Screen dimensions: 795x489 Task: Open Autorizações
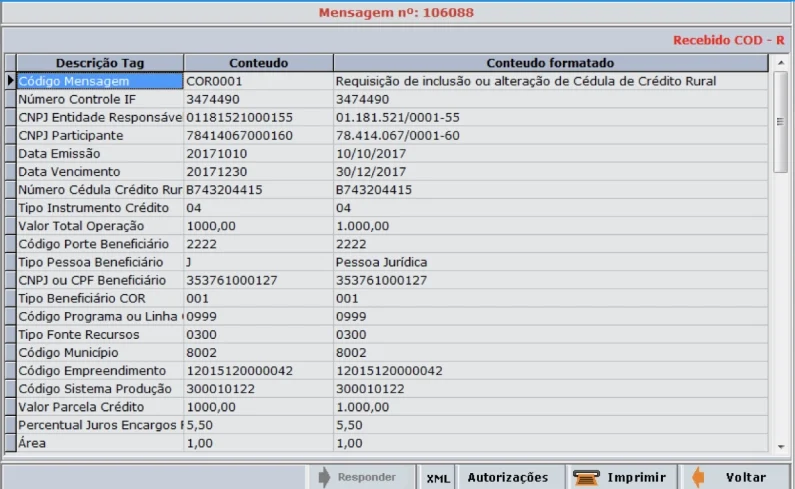[x=508, y=478]
